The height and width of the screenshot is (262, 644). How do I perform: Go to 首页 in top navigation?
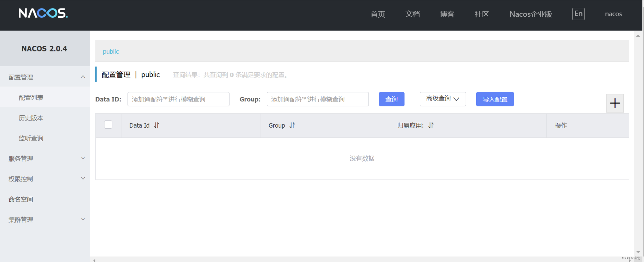click(x=378, y=14)
